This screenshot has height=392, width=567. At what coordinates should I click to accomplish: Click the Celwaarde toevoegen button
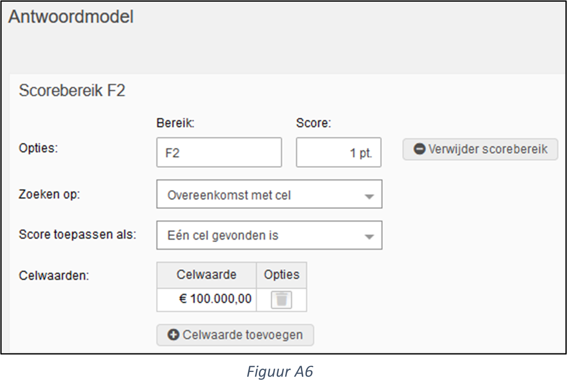point(235,335)
